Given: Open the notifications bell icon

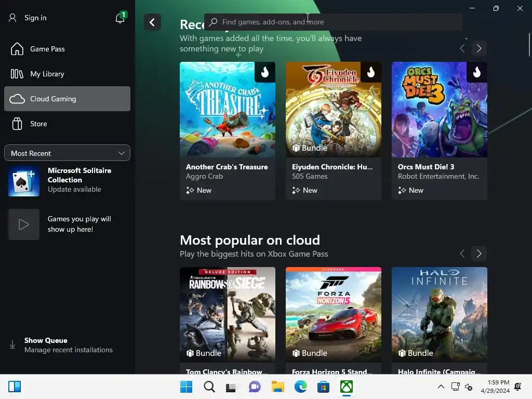Looking at the screenshot, I should point(120,17).
